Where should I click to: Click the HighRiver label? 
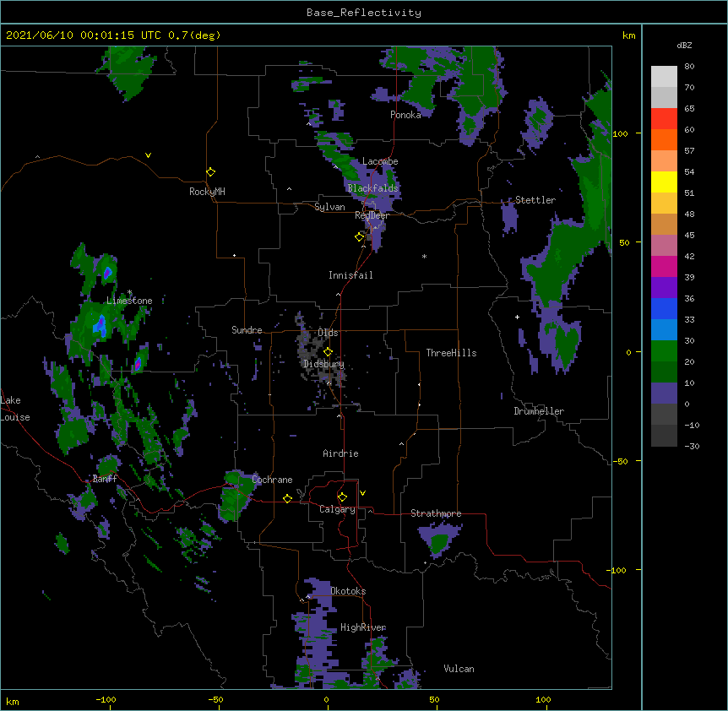point(363,627)
